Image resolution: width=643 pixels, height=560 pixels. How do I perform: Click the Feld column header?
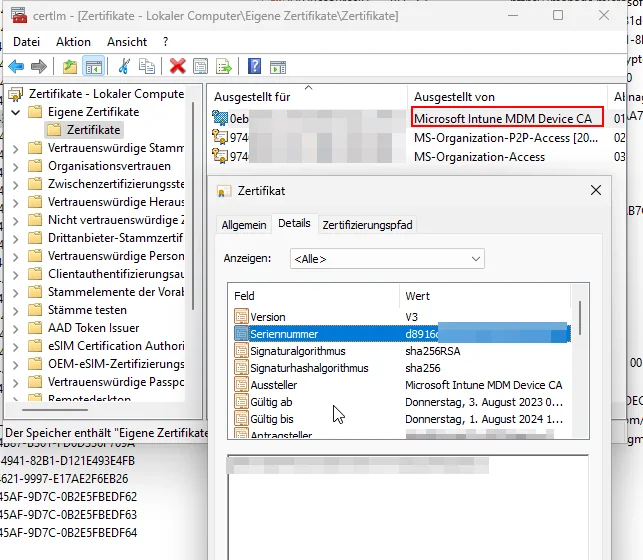point(314,296)
